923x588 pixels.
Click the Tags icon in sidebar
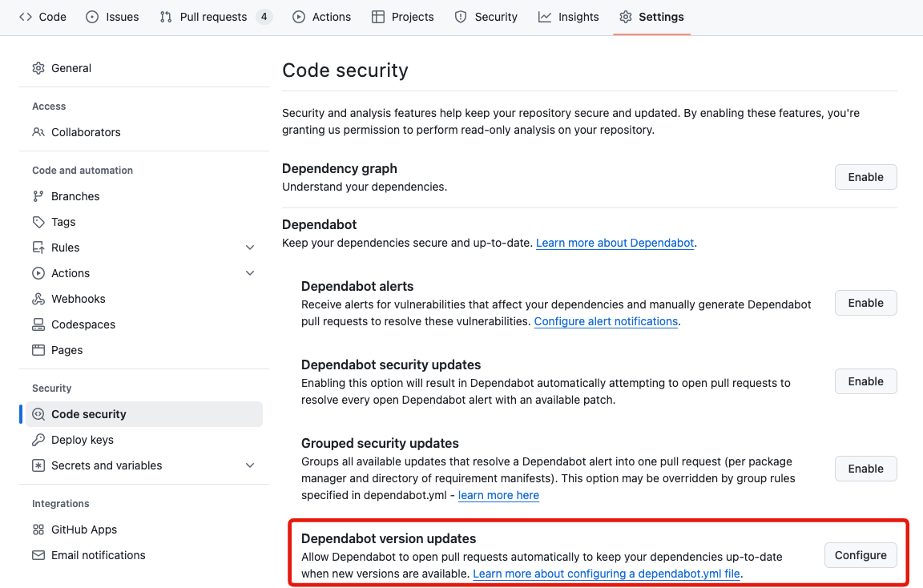click(x=38, y=222)
